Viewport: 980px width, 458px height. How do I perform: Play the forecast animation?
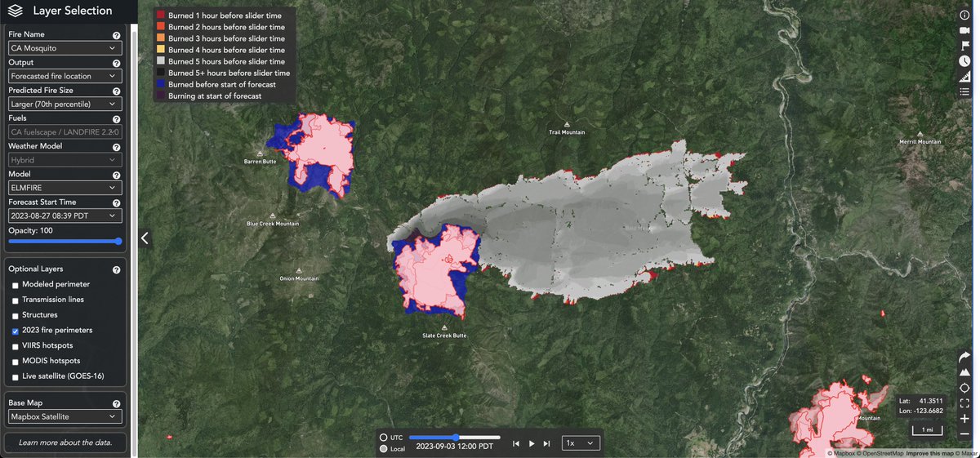pos(532,443)
